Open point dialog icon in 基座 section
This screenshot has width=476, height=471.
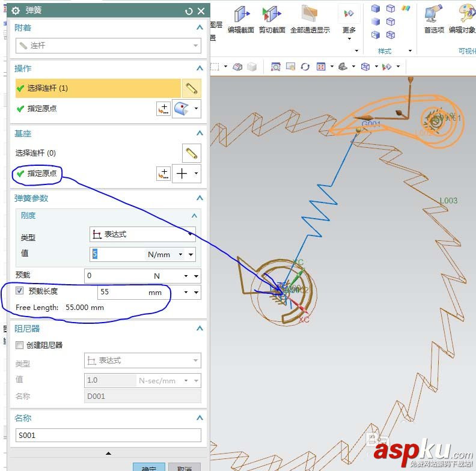point(163,174)
